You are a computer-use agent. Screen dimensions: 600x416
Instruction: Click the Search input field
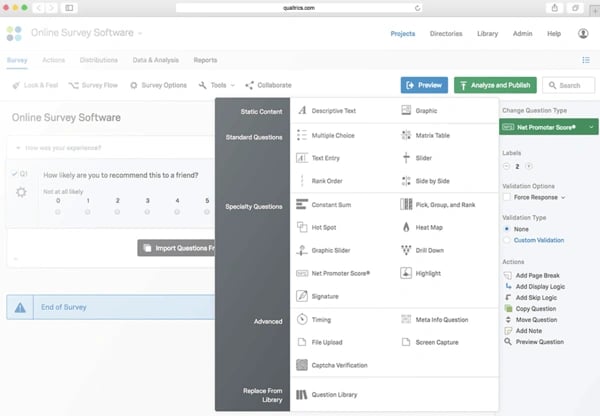pyautogui.click(x=570, y=85)
